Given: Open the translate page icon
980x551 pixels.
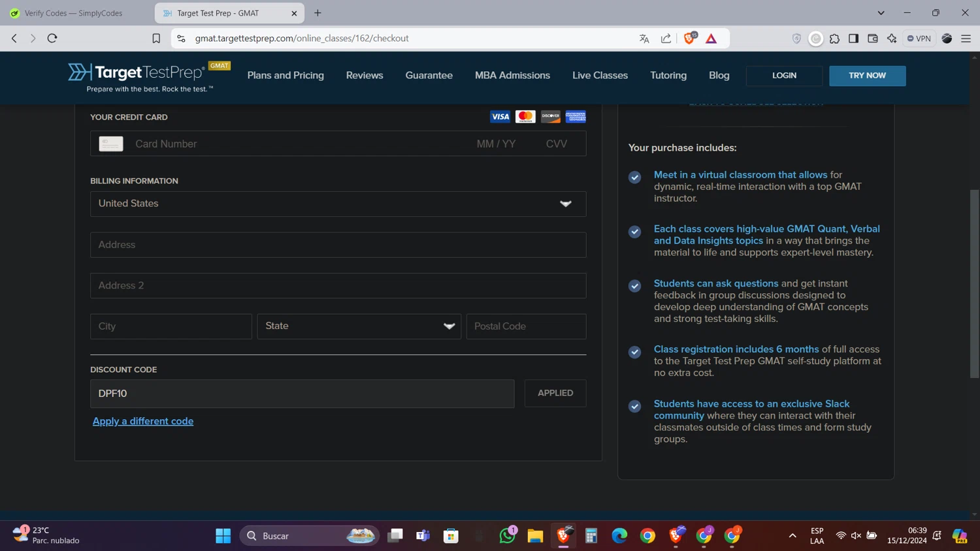Looking at the screenshot, I should pyautogui.click(x=644, y=39).
